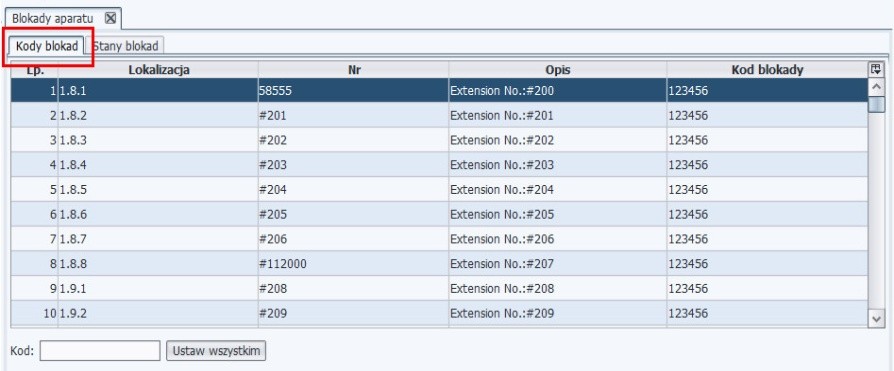The width and height of the screenshot is (894, 371).
Task: Select row number 10 at location 1.9.2
Action: (439, 313)
